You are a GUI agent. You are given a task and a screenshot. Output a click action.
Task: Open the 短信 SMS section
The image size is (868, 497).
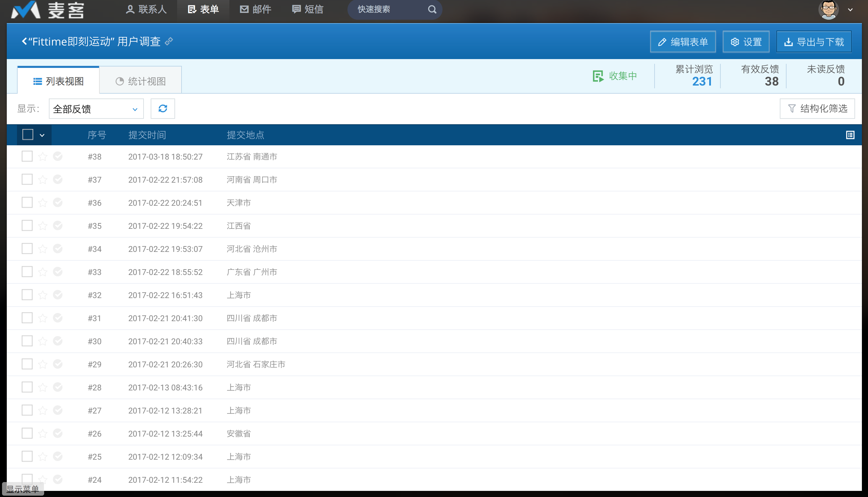(308, 9)
